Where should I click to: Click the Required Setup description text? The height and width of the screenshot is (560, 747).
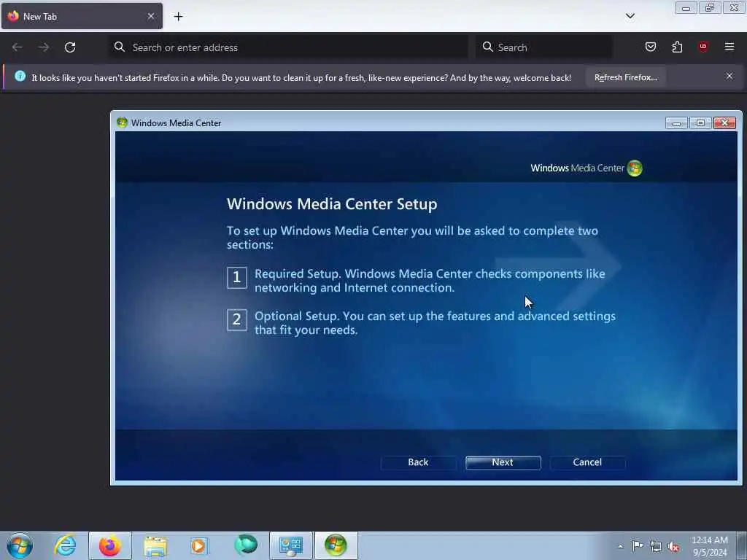pyautogui.click(x=430, y=281)
